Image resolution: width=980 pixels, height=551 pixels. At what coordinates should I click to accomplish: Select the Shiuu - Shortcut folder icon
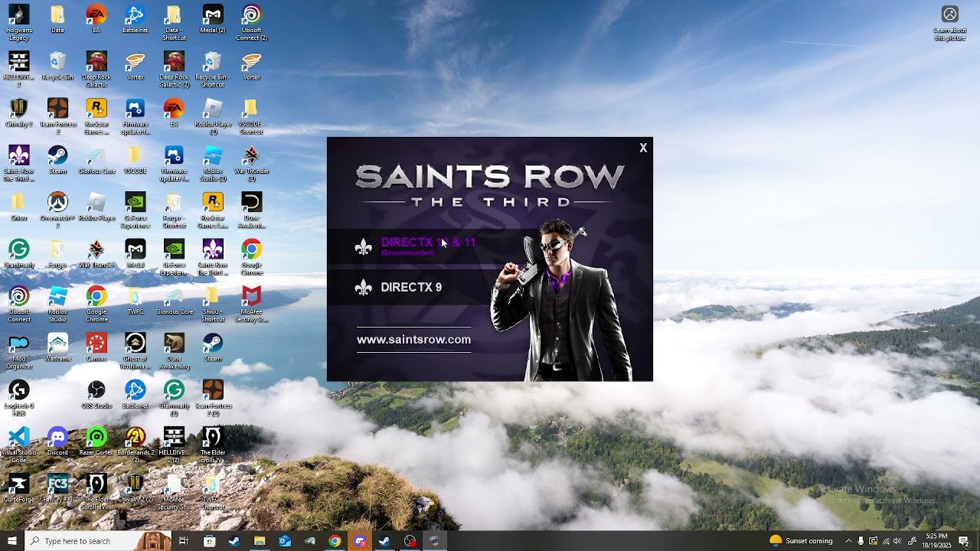point(213,305)
